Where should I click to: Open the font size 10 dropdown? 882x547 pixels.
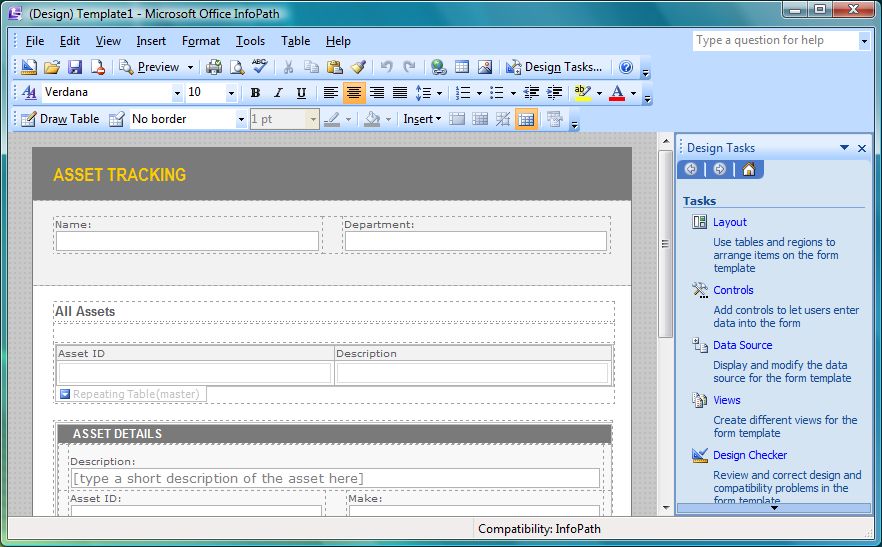tap(231, 93)
